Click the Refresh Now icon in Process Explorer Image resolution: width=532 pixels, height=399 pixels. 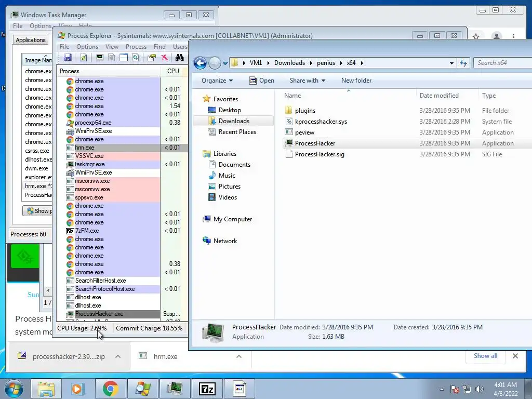coord(83,57)
